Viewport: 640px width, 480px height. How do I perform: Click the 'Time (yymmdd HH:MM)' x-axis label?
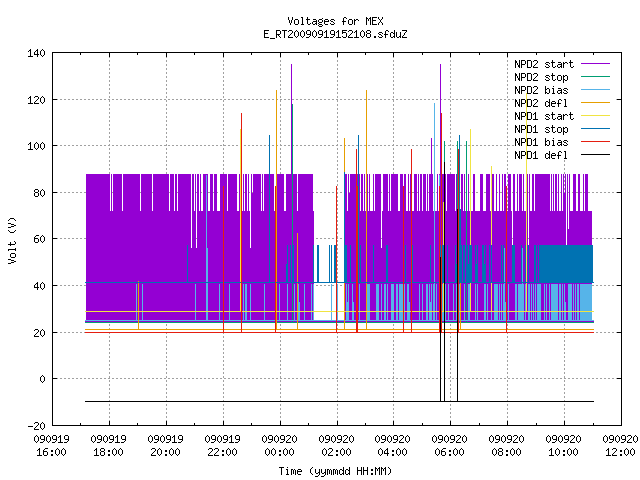pyautogui.click(x=335, y=471)
